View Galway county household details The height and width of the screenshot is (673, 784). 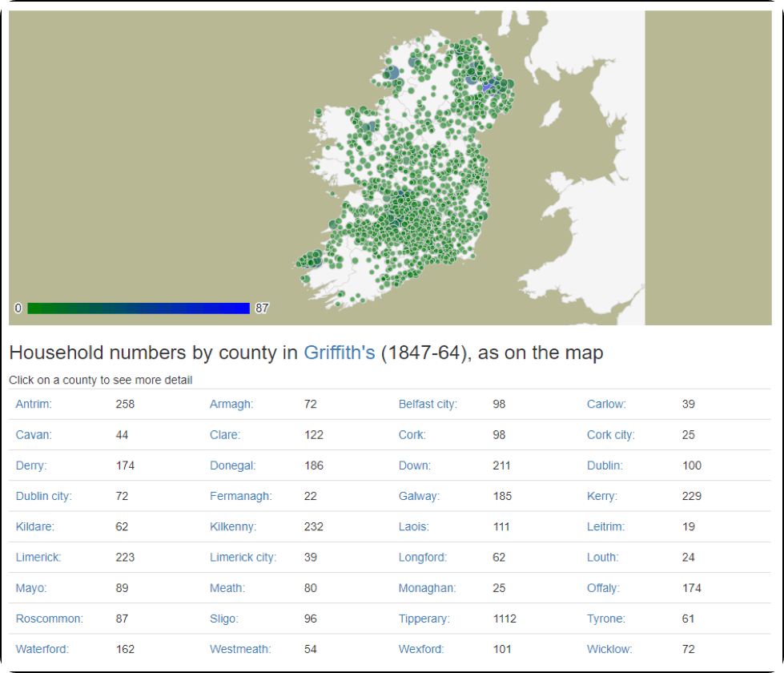point(419,497)
